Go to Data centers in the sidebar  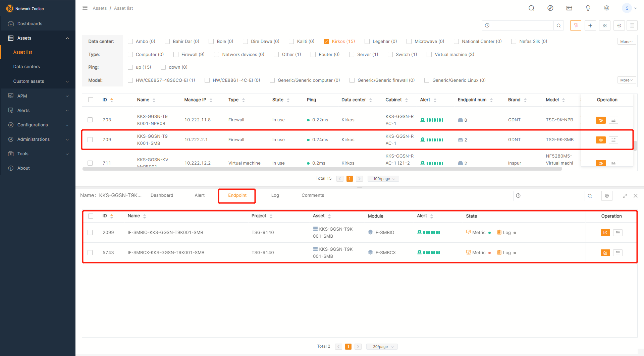(26, 67)
